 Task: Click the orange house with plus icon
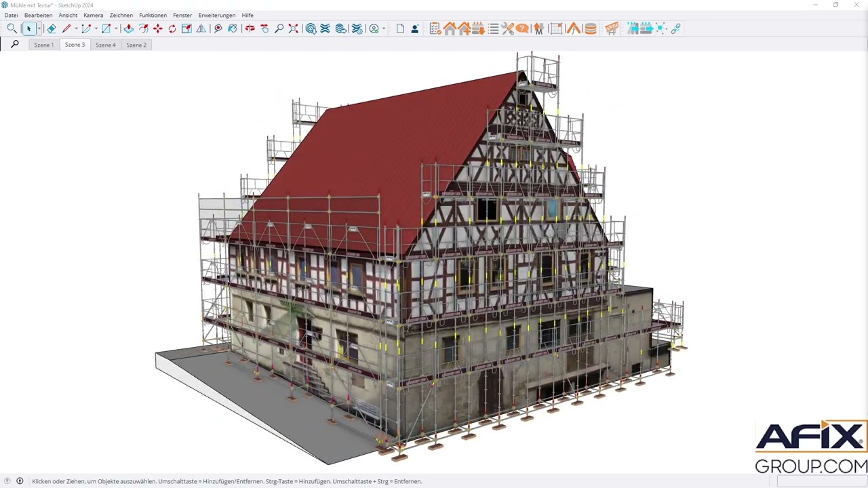(465, 28)
